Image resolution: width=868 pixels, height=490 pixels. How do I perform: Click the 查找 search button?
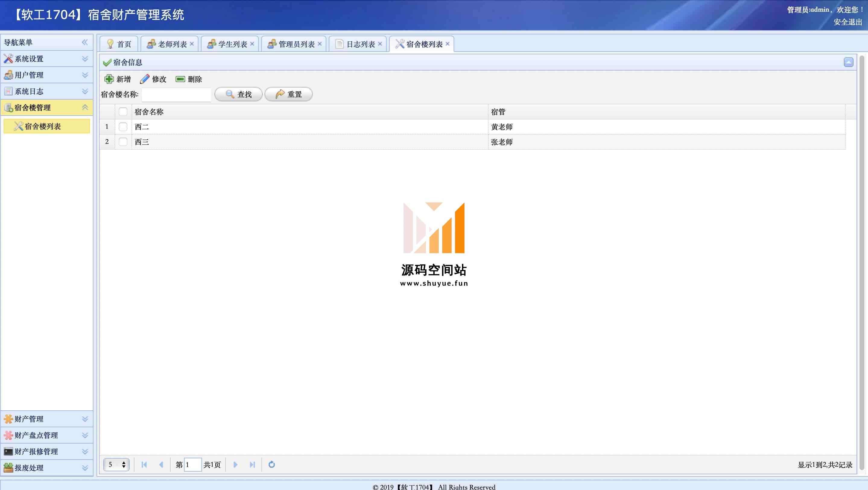click(238, 94)
